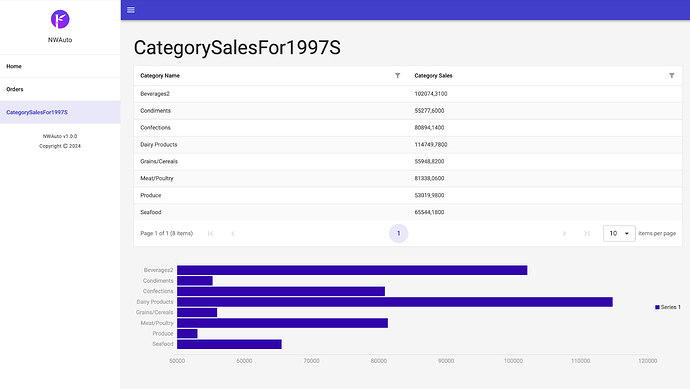This screenshot has width=690, height=389.
Task: Select page 1 in the pager
Action: [x=398, y=233]
